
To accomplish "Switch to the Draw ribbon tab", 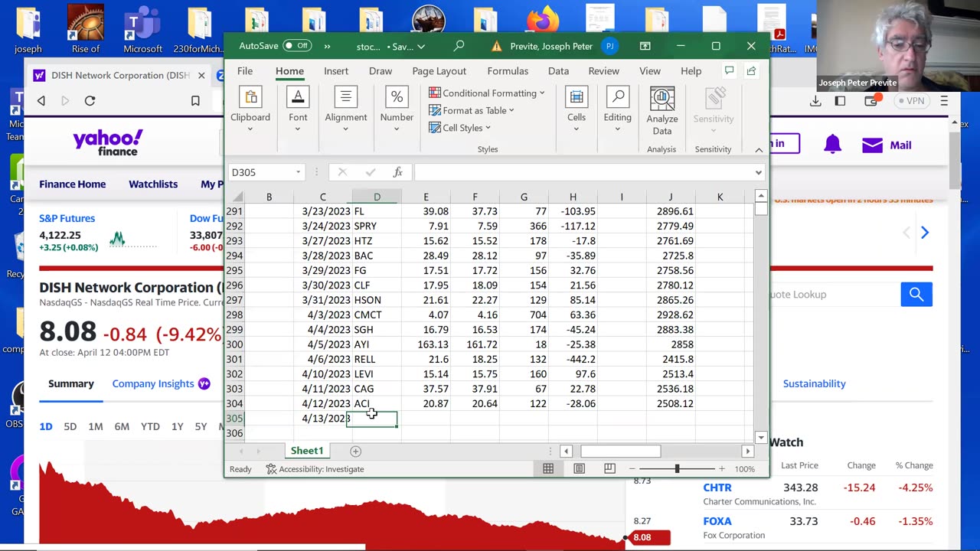I will (x=381, y=70).
